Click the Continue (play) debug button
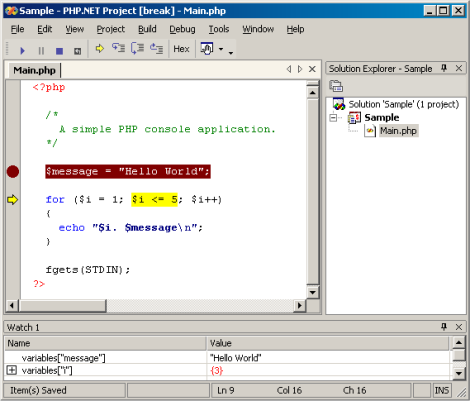The image size is (470, 401). [x=22, y=51]
